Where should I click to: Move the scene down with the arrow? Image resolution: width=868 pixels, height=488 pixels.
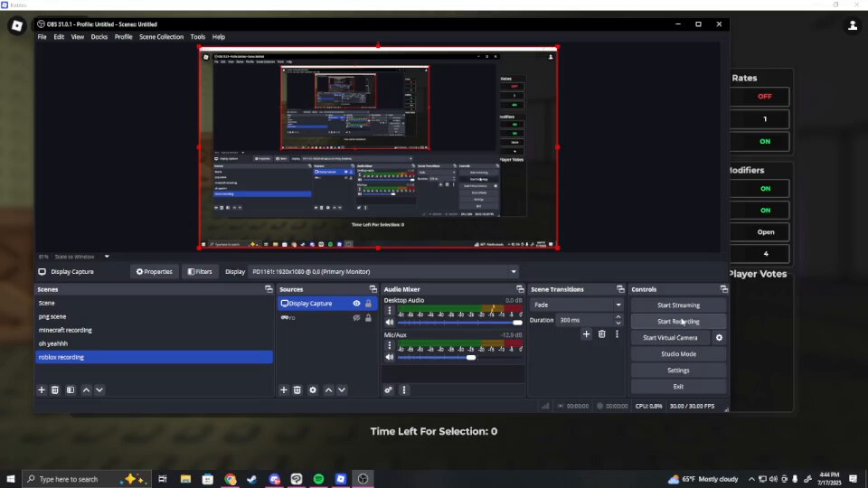click(99, 390)
